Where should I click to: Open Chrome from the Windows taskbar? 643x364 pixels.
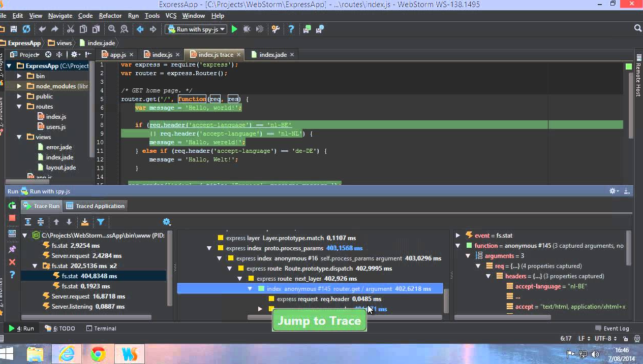98,353
